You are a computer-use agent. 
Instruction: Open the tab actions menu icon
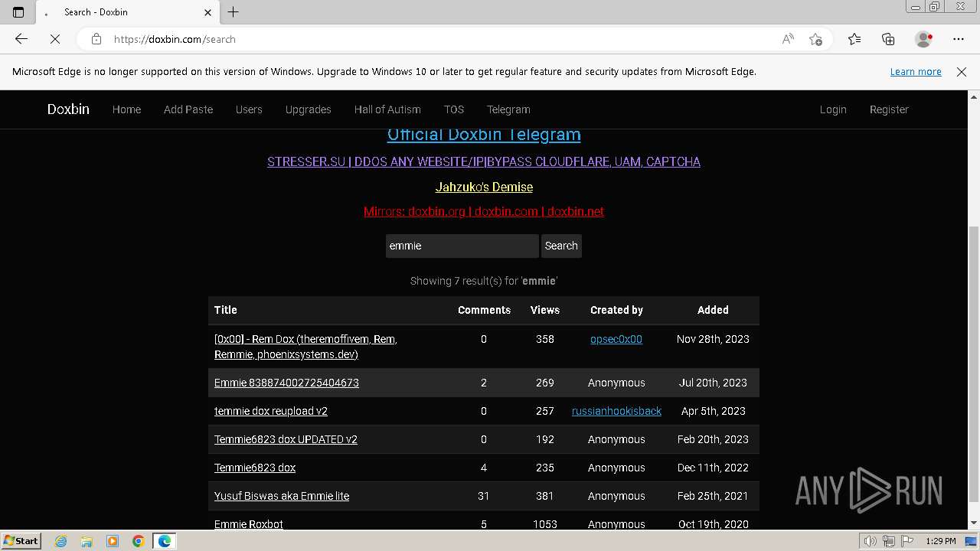(x=18, y=11)
